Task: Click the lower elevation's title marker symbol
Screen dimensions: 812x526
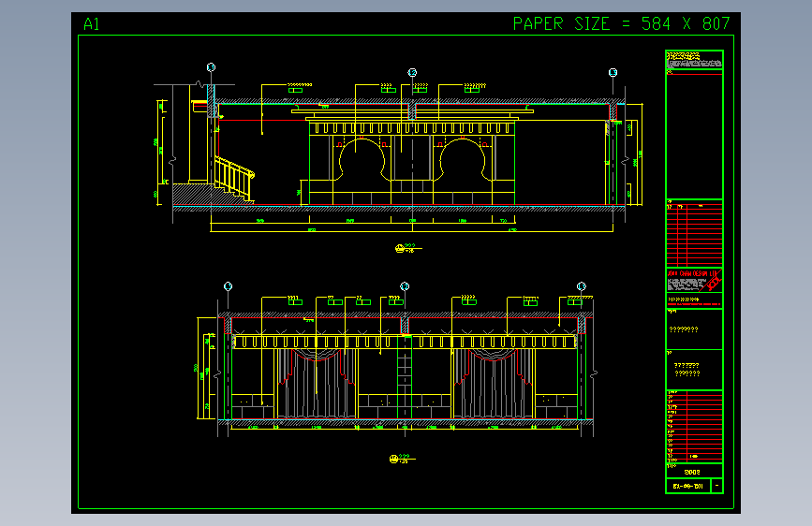Action: tap(394, 460)
